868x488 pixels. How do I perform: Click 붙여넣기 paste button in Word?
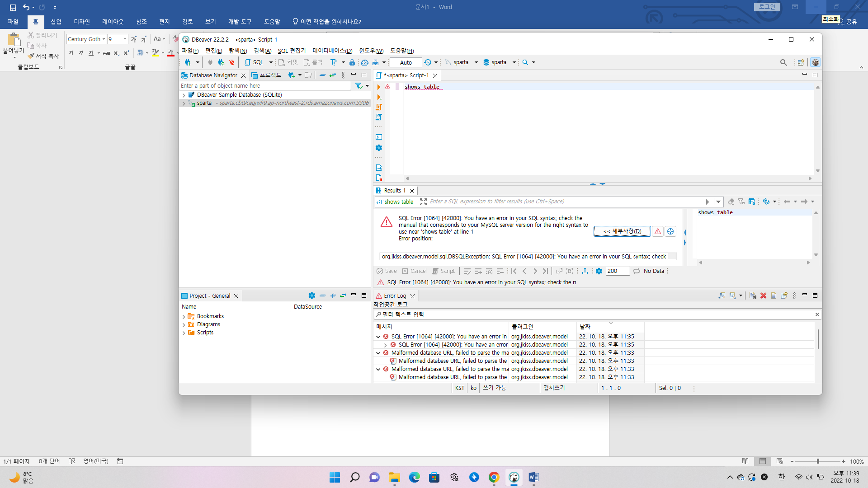(x=14, y=45)
